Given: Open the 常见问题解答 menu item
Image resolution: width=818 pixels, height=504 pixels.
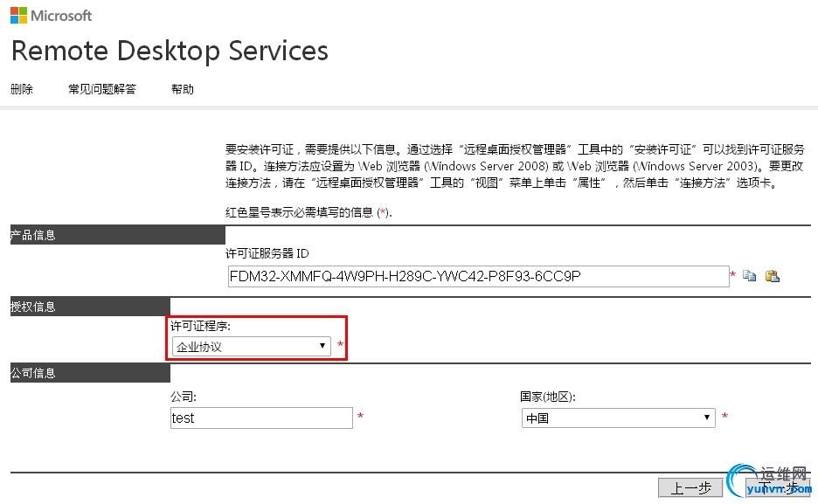Looking at the screenshot, I should (x=102, y=89).
